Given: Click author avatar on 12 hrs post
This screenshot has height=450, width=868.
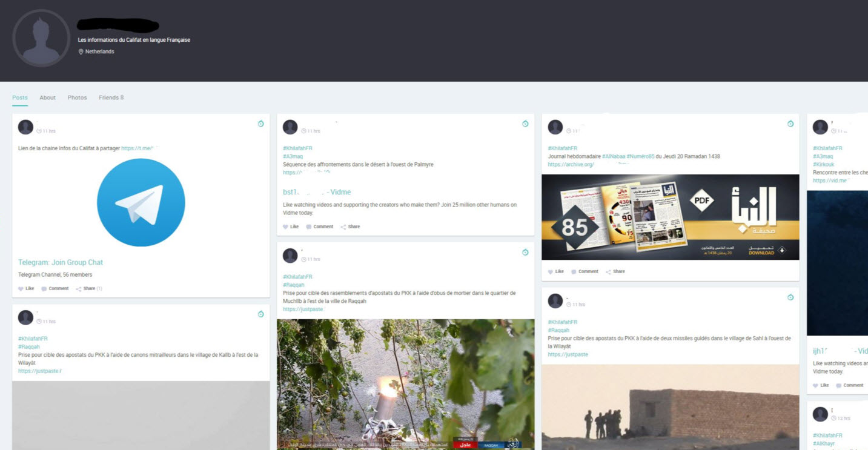Looking at the screenshot, I should point(820,414).
